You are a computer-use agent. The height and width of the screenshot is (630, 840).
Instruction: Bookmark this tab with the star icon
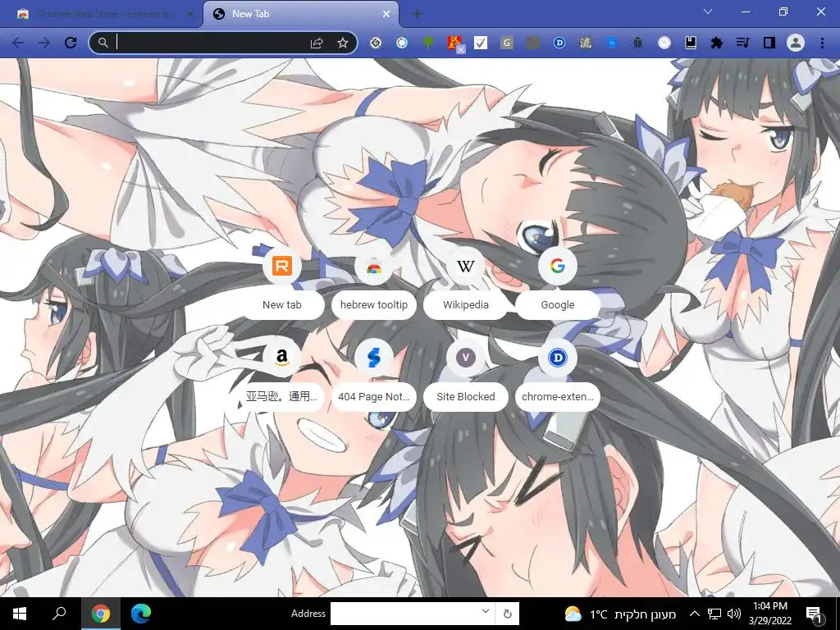pyautogui.click(x=343, y=43)
